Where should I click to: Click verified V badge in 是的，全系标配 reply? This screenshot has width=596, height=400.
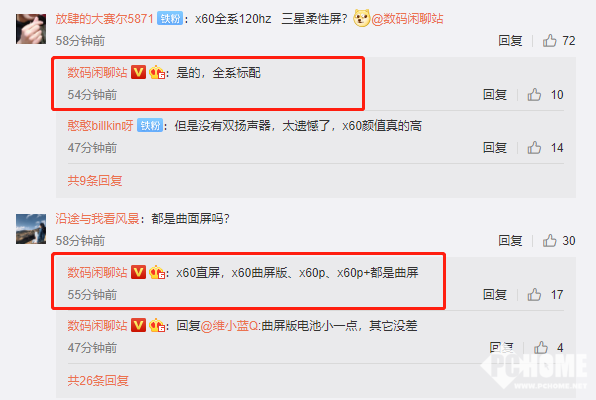click(x=138, y=72)
